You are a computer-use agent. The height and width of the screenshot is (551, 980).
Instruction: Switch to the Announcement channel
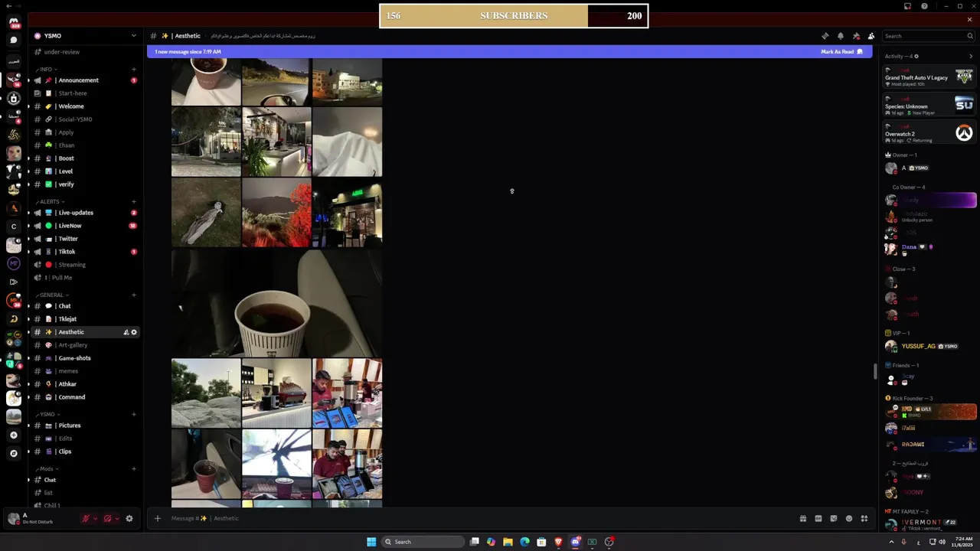point(84,80)
